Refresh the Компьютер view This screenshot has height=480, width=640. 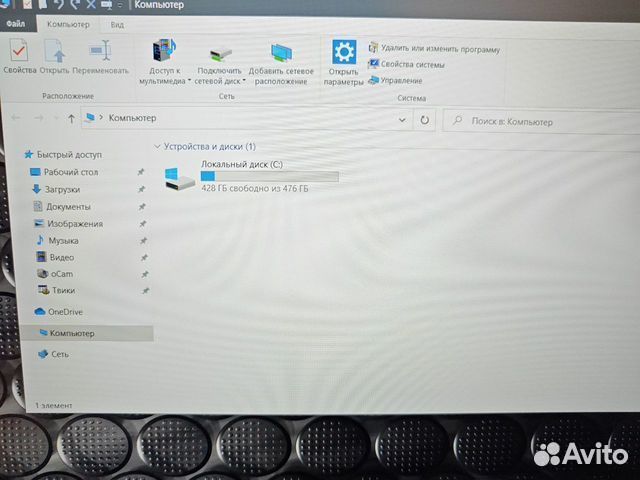tap(424, 120)
